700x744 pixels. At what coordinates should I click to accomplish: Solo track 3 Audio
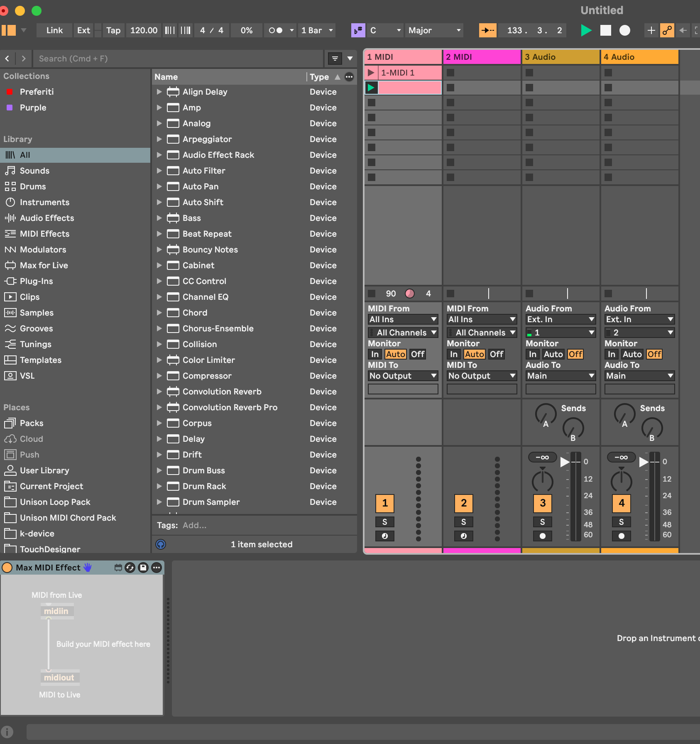pos(542,522)
